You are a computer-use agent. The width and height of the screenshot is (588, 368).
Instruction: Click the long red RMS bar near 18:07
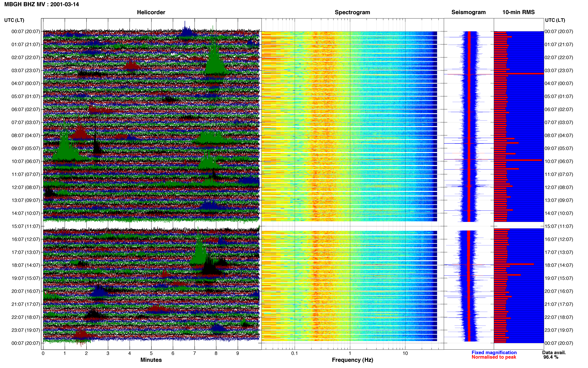pos(514,264)
